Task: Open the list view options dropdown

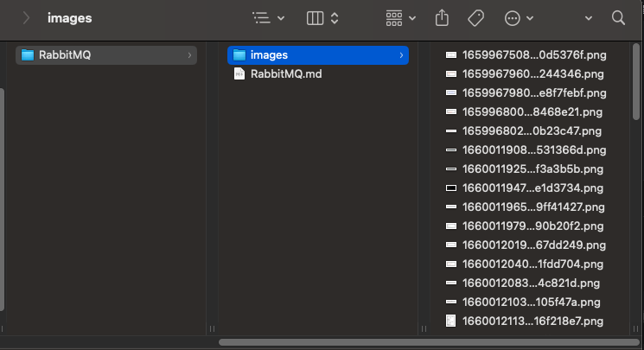Action: (266, 18)
